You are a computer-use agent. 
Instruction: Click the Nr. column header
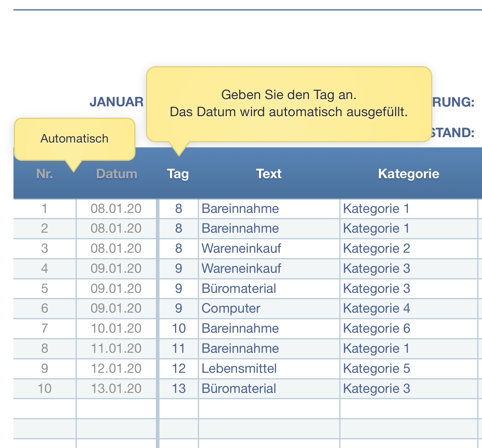[44, 174]
